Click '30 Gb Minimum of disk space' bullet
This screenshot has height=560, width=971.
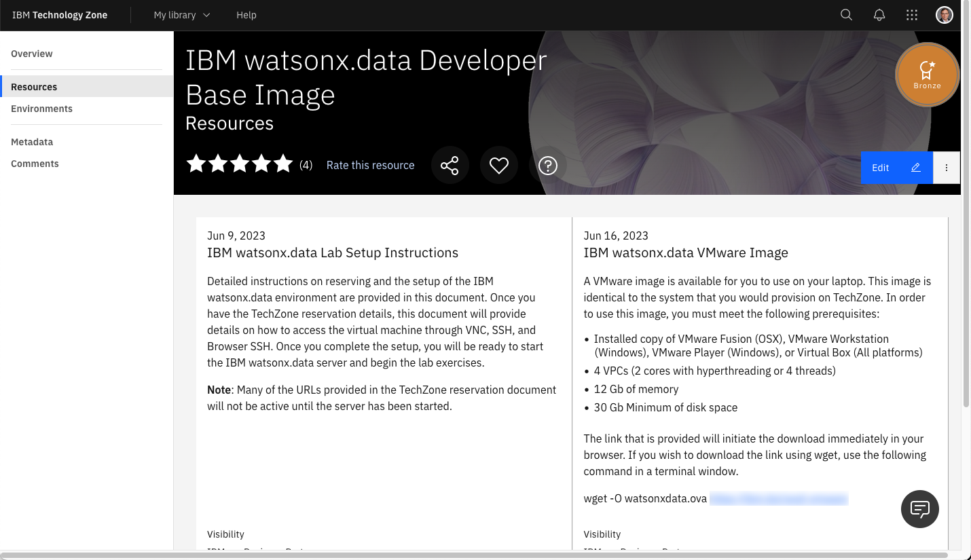665,407
